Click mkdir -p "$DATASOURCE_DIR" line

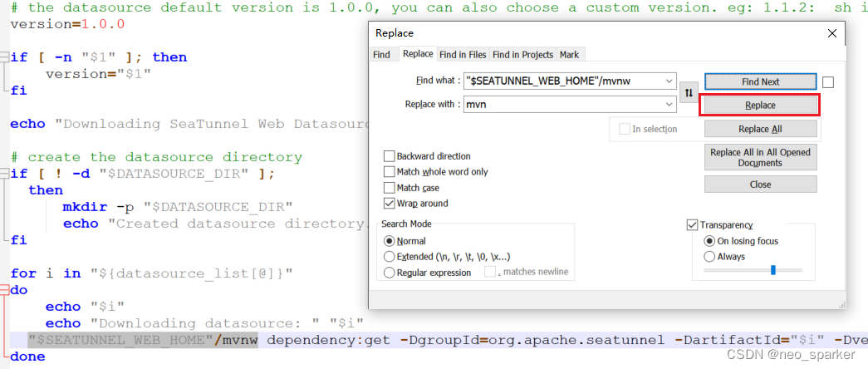177,207
